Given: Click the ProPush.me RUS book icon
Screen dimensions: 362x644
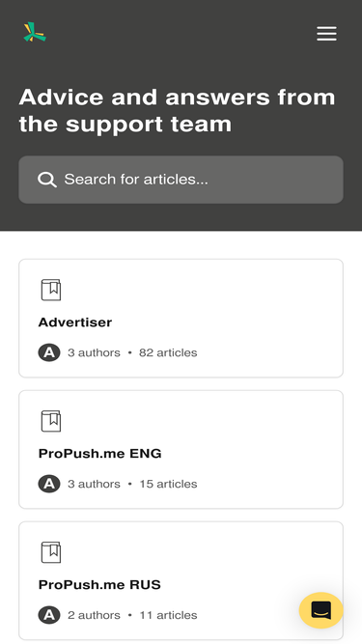Looking at the screenshot, I should [51, 552].
